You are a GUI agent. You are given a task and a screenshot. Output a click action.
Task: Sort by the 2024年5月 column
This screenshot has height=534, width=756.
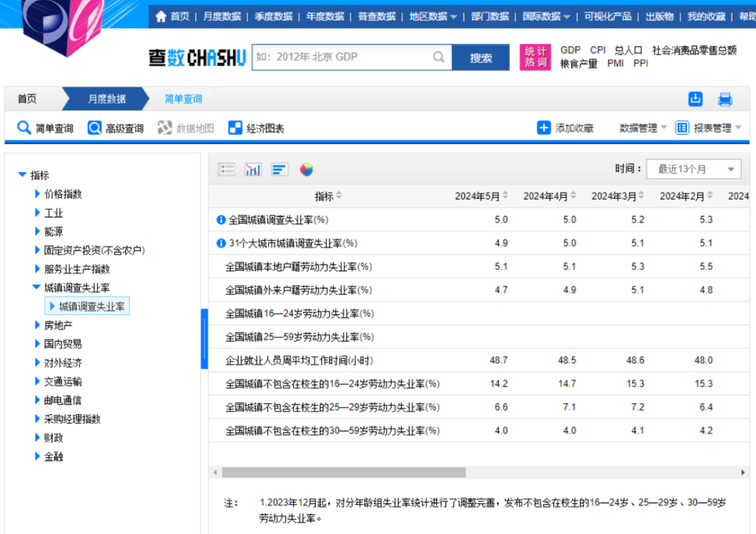tap(505, 196)
